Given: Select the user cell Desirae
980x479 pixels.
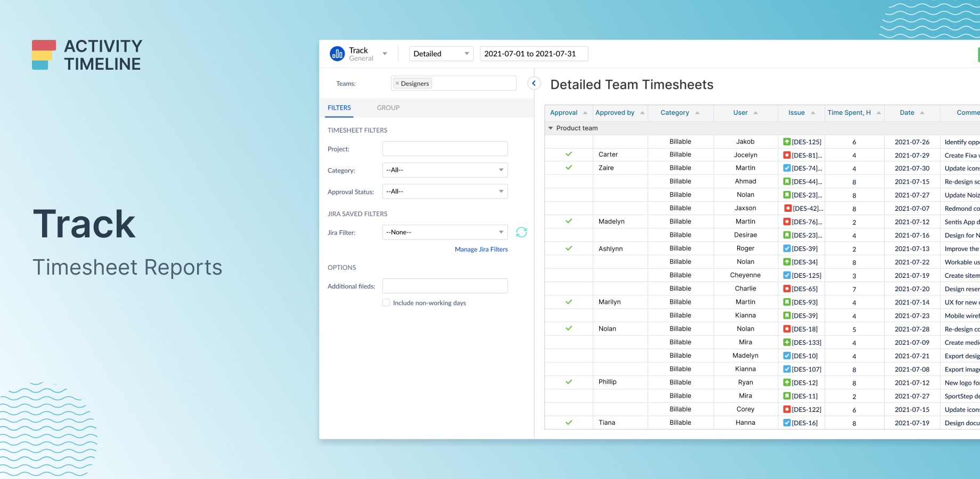Looking at the screenshot, I should 746,235.
